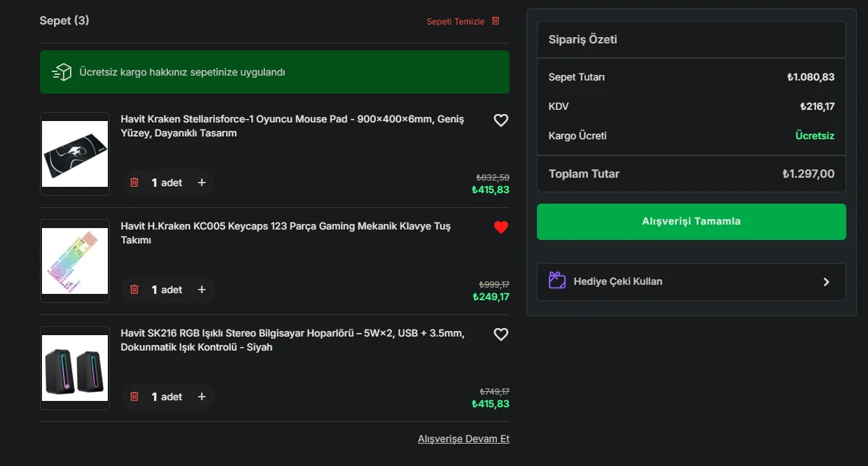868x466 pixels.
Task: Remove the KC005 Keycaps item via trash icon
Action: point(134,290)
